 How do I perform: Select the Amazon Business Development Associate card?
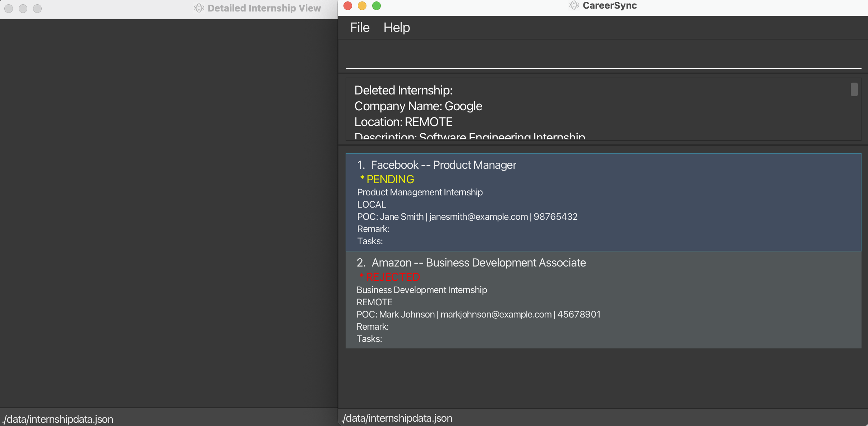[x=603, y=300]
